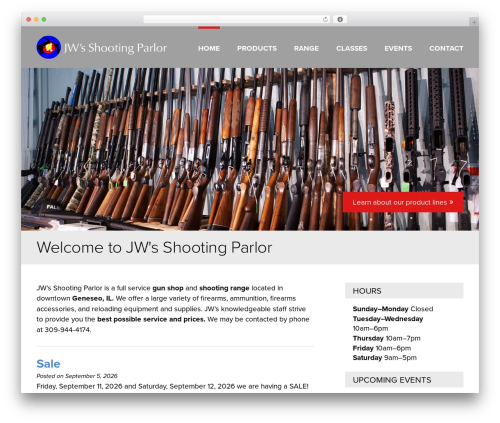Click the browser reload icon
The image size is (500, 423).
[325, 20]
